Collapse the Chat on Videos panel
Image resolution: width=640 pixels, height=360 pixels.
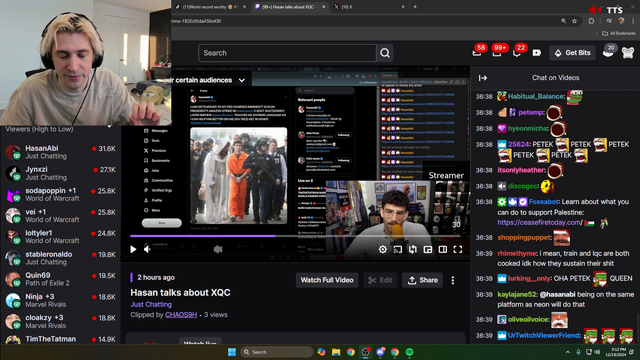[483, 78]
